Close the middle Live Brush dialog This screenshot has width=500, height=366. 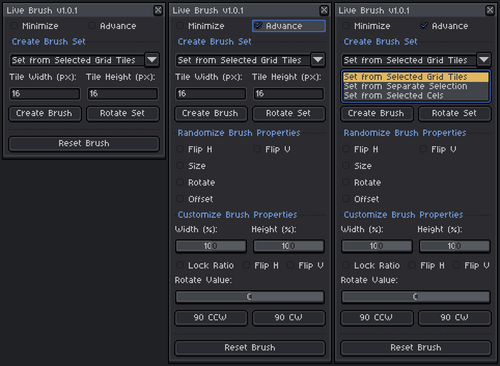pos(324,10)
